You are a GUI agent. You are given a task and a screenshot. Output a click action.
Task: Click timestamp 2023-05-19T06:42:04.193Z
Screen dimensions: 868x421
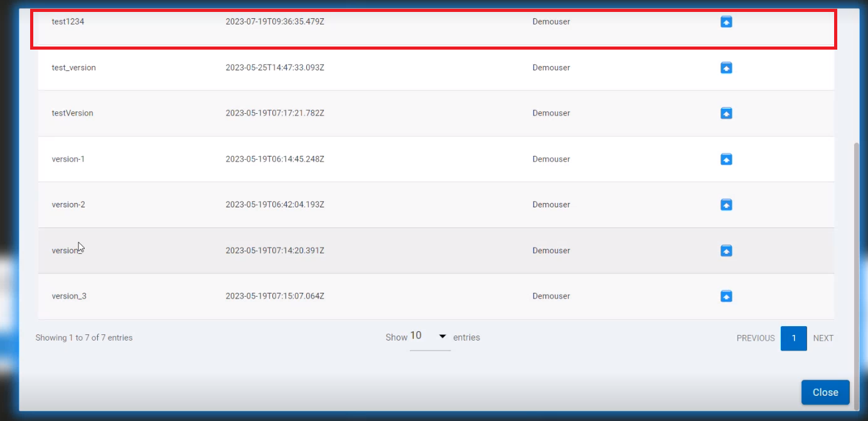(x=275, y=204)
